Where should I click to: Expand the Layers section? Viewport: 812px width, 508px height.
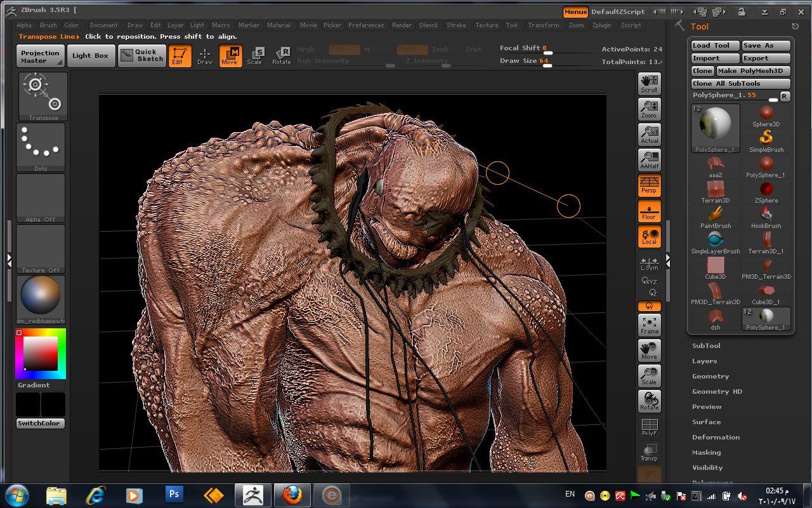coord(704,361)
